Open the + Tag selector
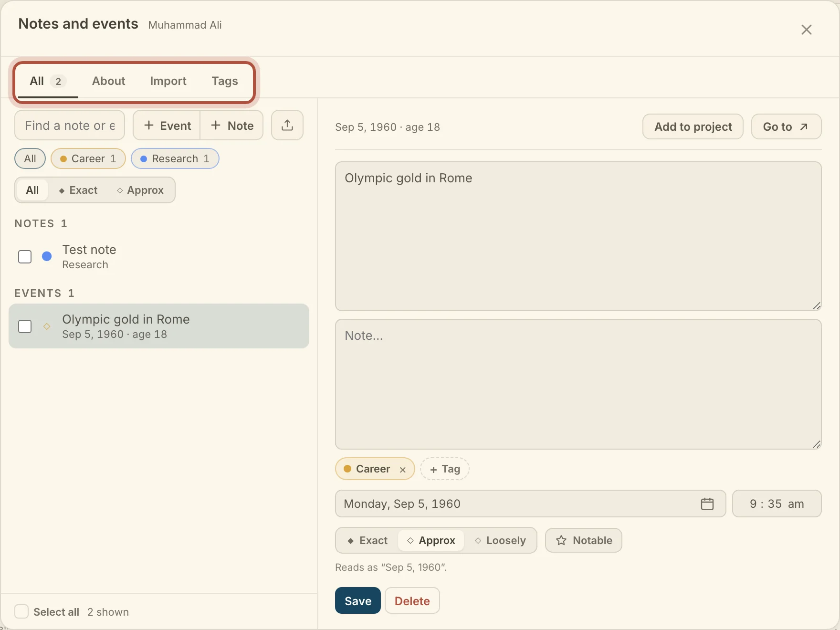This screenshot has width=840, height=630. [x=445, y=469]
